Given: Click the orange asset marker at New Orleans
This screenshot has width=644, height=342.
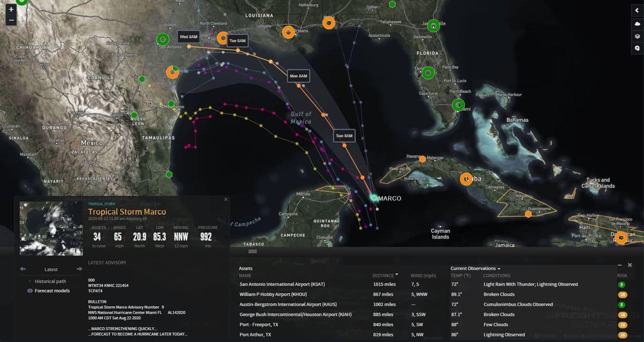Looking at the screenshot, I should point(288,32).
